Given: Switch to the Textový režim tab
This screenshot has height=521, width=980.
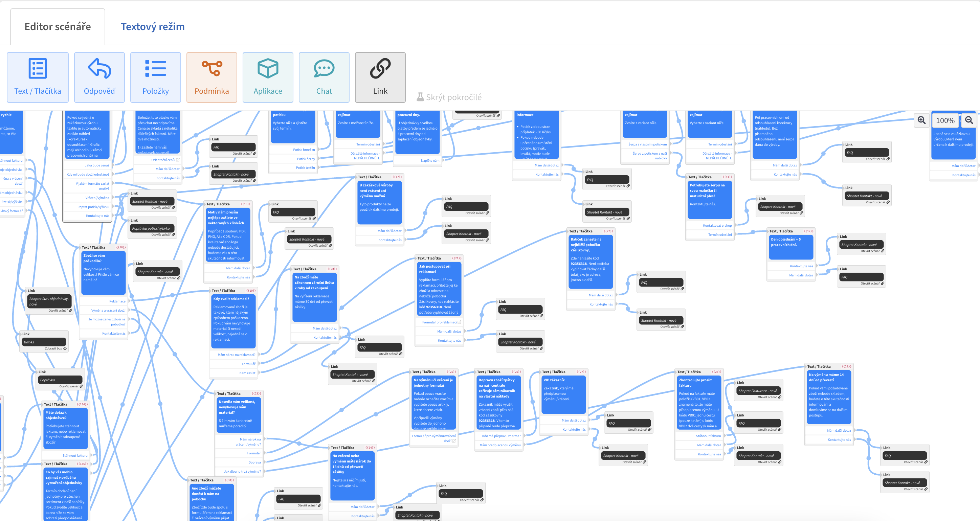Looking at the screenshot, I should click(153, 27).
